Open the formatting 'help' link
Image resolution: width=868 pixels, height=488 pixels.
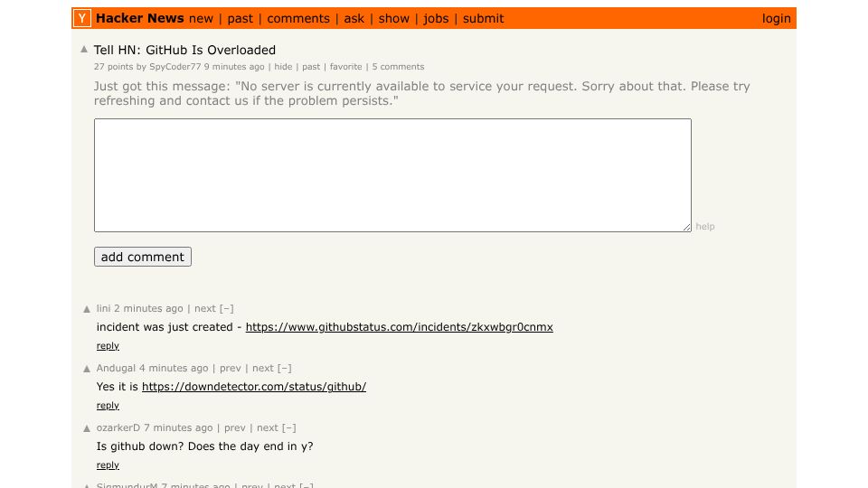point(704,226)
